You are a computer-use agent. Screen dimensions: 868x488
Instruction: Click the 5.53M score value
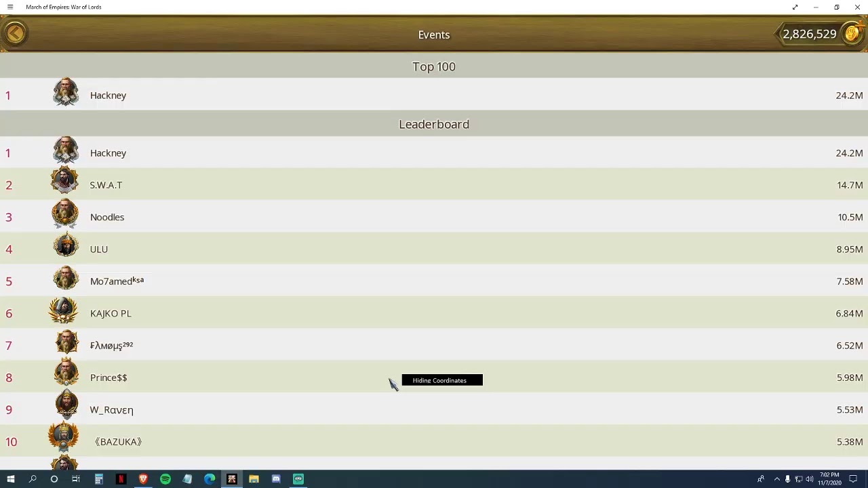(x=850, y=410)
